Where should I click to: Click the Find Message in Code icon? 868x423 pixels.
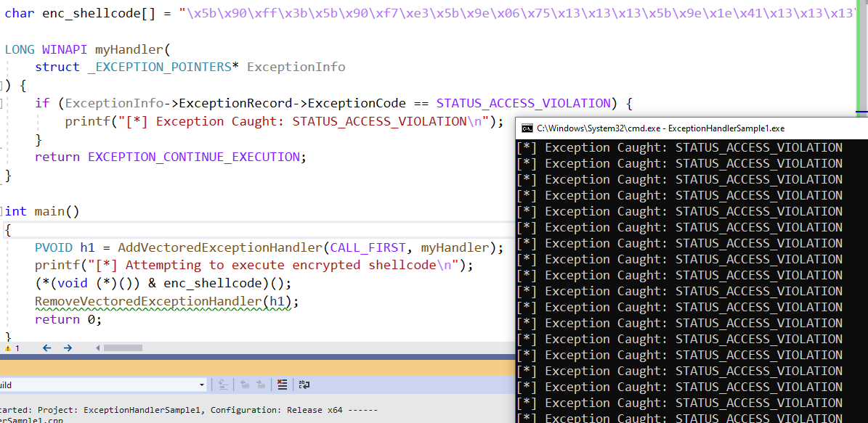coord(223,385)
